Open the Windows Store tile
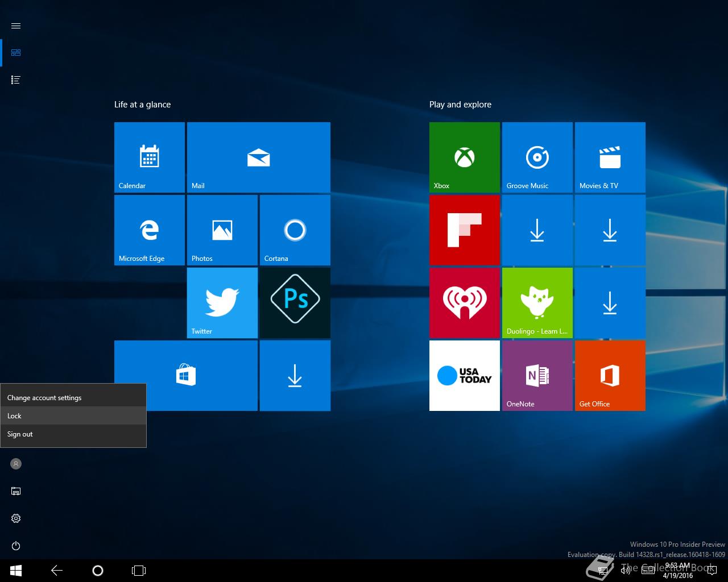This screenshot has height=582, width=728. (186, 376)
